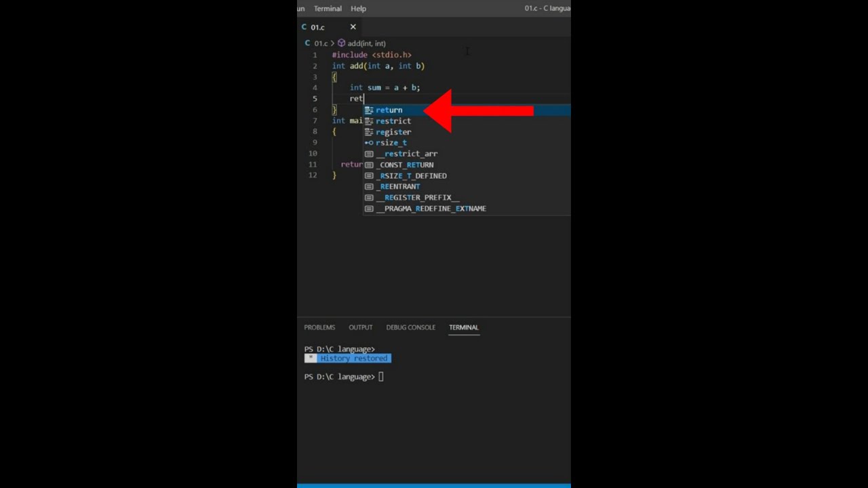Click the terminal prompt input area
868x488 pixels.
(381, 377)
